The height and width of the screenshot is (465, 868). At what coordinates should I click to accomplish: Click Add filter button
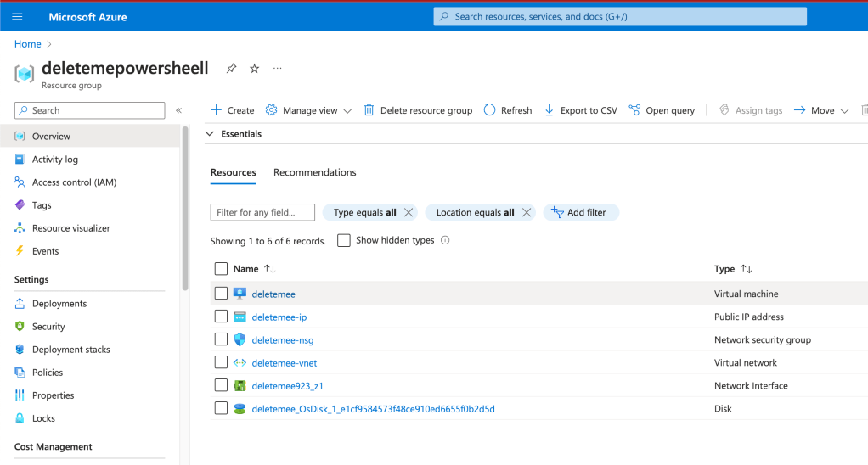(581, 212)
